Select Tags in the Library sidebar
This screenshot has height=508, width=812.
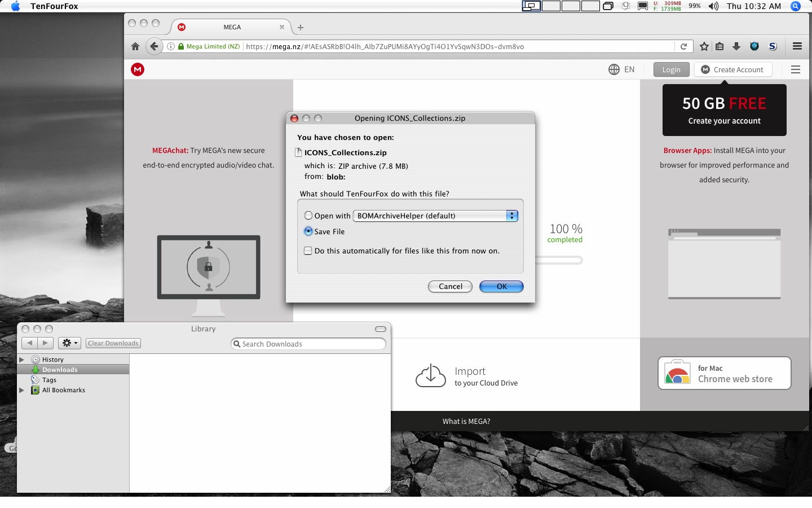coord(49,380)
